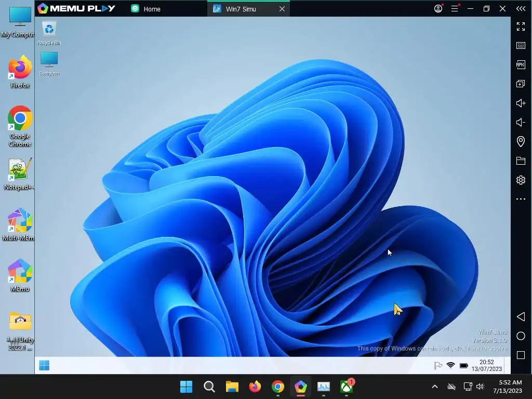The height and width of the screenshot is (399, 532).
Task: Click the cloud sync tray icon
Action: 451,387
